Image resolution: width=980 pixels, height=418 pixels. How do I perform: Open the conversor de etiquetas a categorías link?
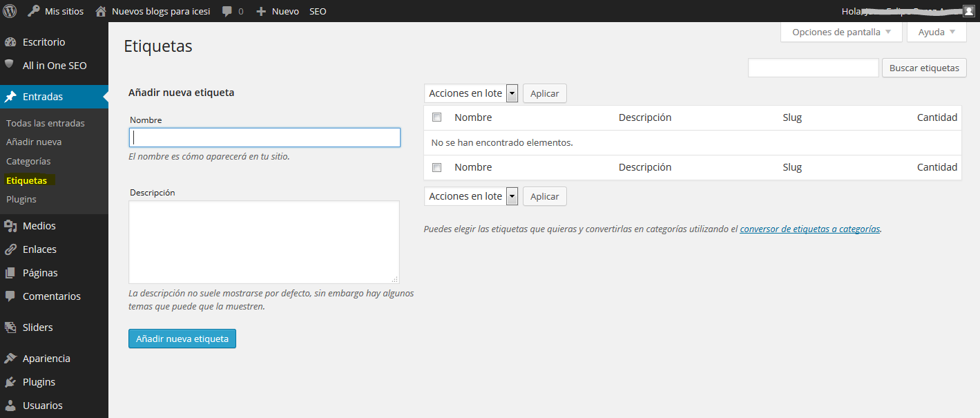[x=809, y=229]
